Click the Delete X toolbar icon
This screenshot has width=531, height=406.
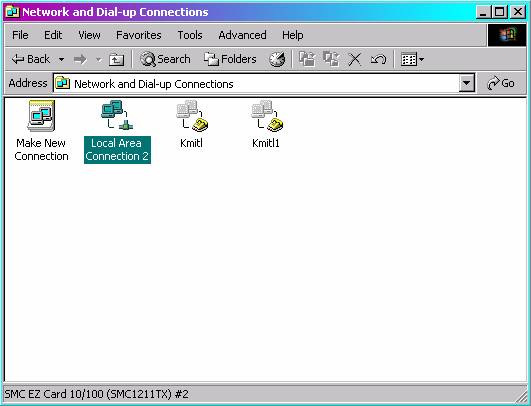tap(355, 60)
